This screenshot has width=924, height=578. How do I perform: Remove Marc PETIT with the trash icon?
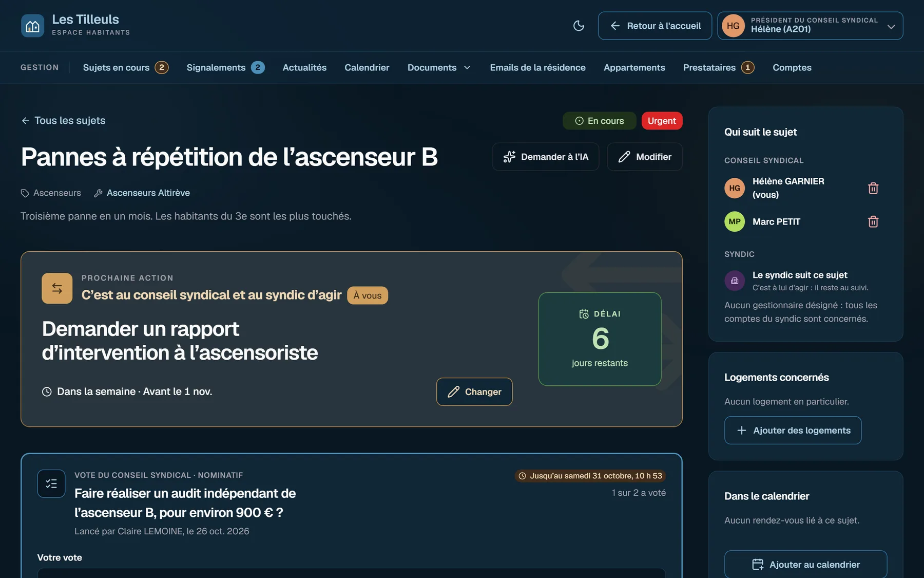pyautogui.click(x=873, y=221)
